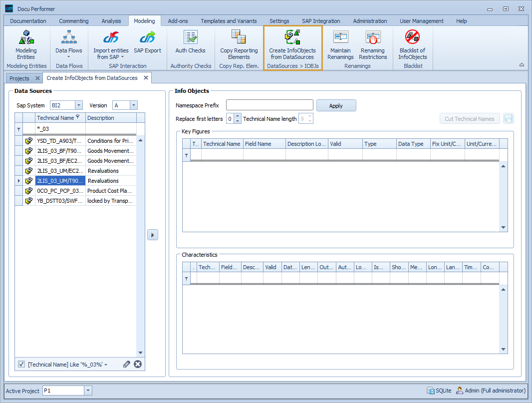Switch to the Projects tab

19,78
